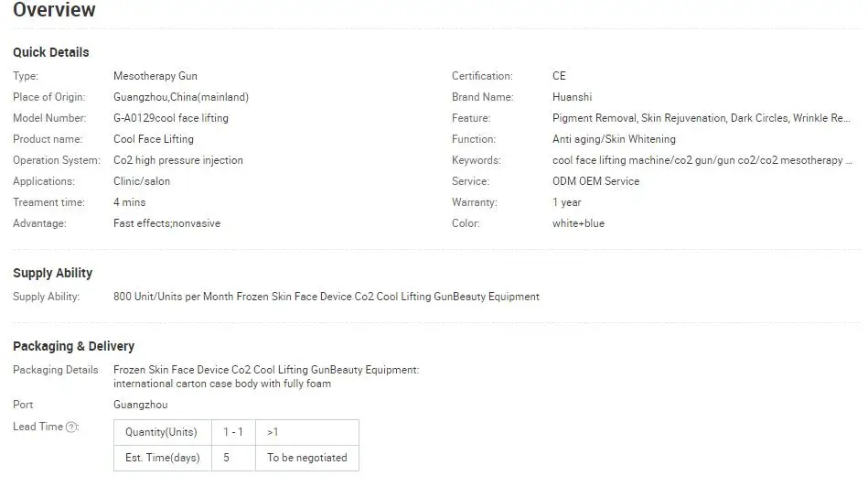This screenshot has height=487, width=868.
Task: Select the 'Mesotherapy Gun' type value
Action: 155,76
